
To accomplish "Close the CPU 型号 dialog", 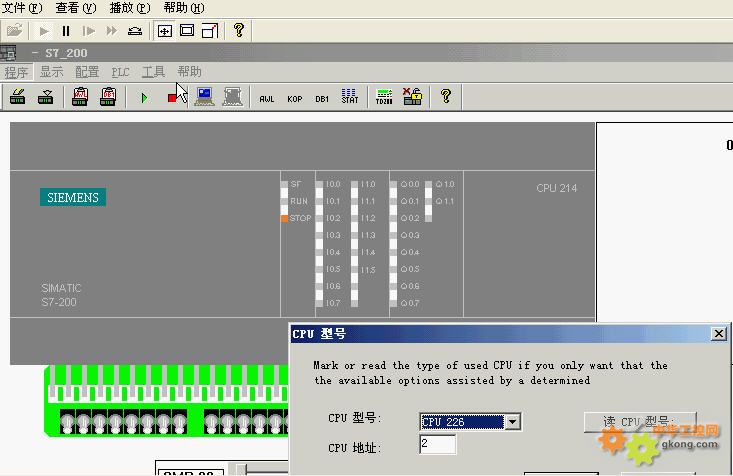I will (x=719, y=333).
